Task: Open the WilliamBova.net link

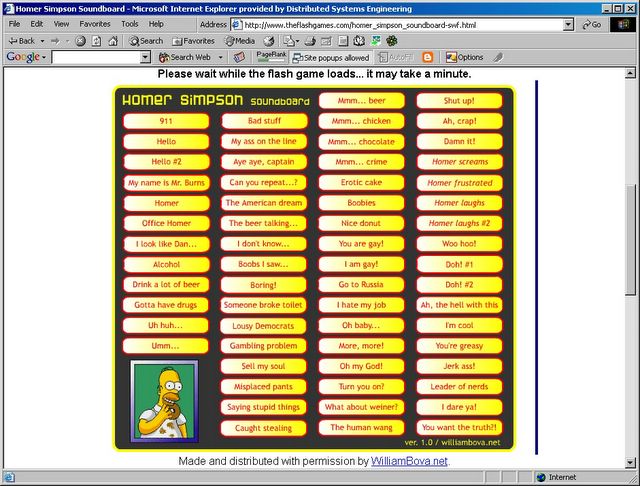Action: click(x=409, y=461)
